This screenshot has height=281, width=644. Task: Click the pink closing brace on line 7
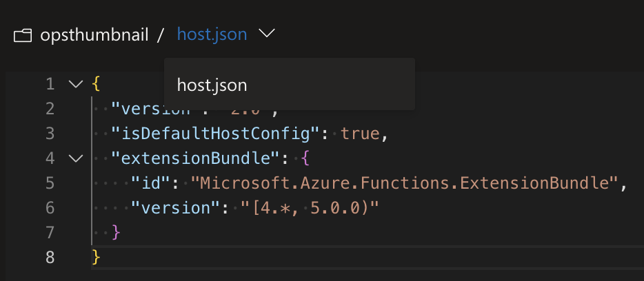(117, 233)
